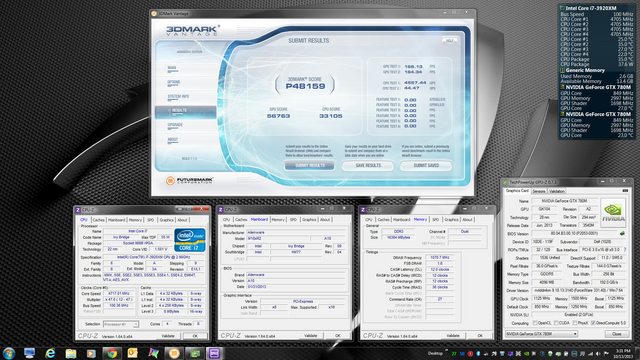Open Windows Explorer folder icon in taskbar
This screenshot has height=360, width=640.
pos(71,353)
